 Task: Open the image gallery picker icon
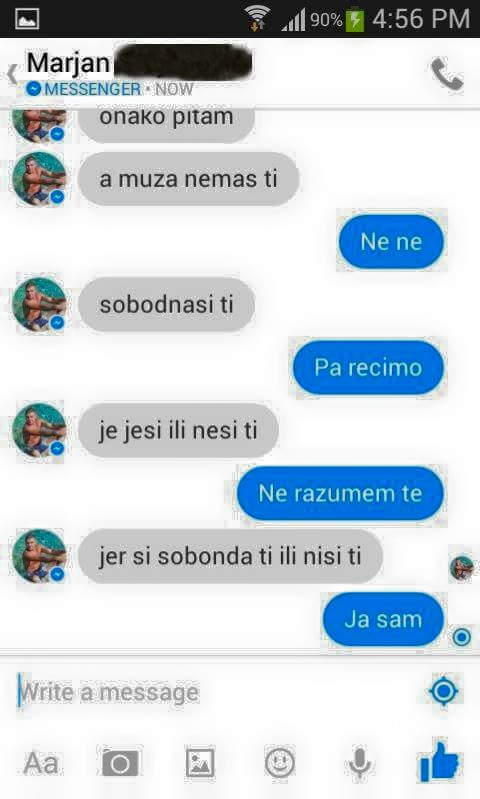coord(200,763)
